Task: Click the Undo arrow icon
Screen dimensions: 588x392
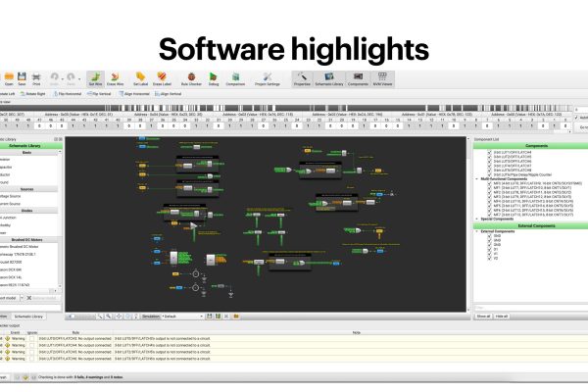Action: click(54, 78)
